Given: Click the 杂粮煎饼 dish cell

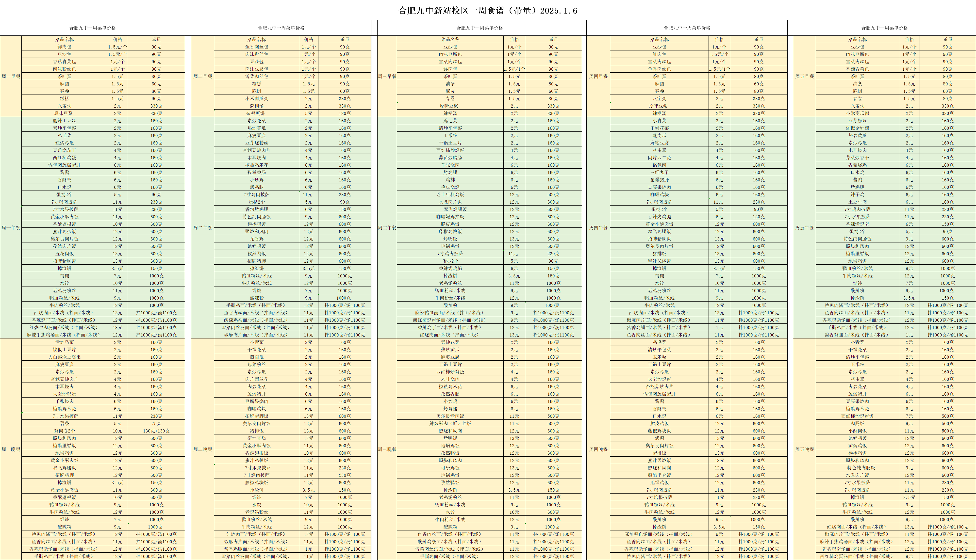Looking at the screenshot, I should point(256,113).
